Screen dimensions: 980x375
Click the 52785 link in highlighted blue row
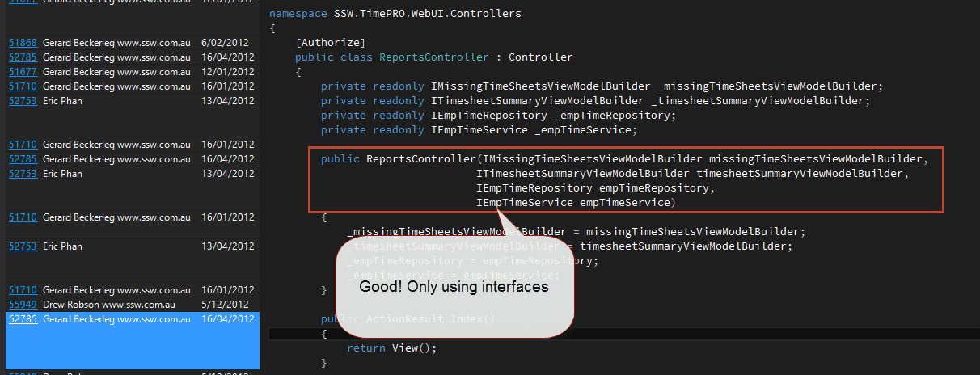coord(23,319)
